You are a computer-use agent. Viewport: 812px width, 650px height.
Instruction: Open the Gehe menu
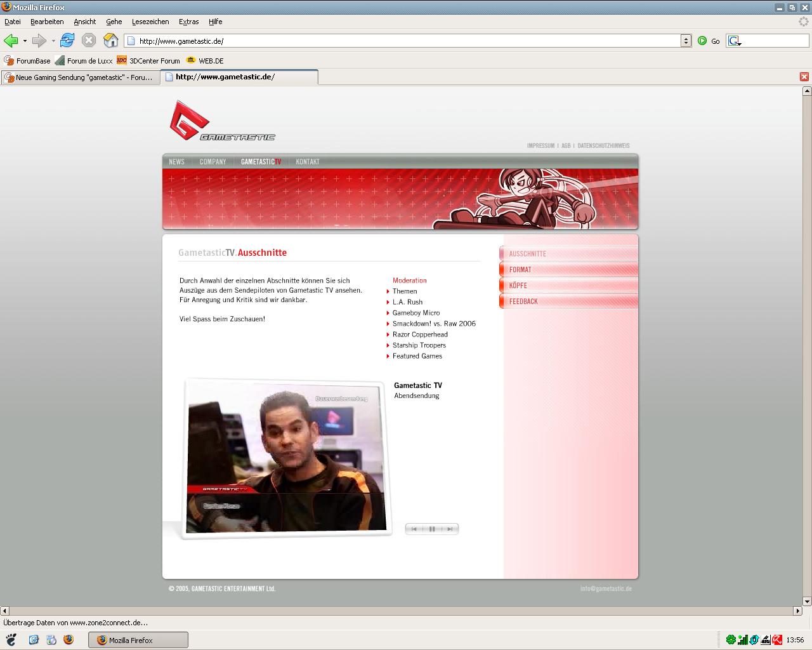(x=114, y=22)
